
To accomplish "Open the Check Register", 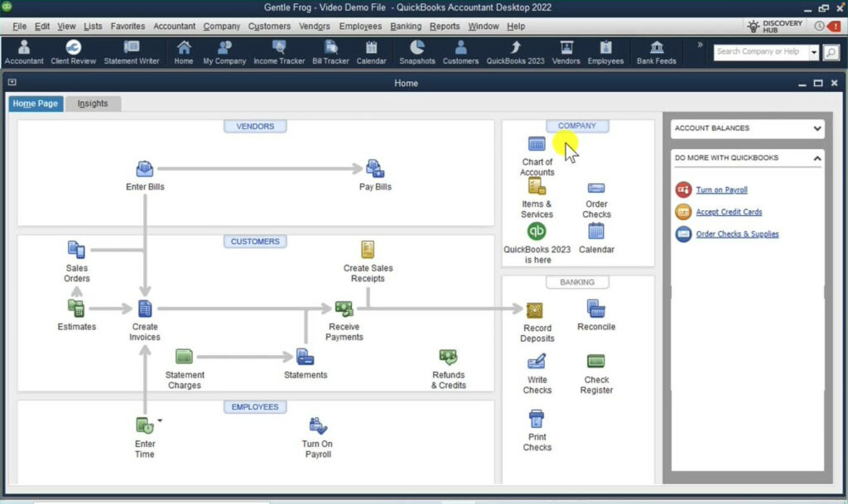I will tap(595, 362).
